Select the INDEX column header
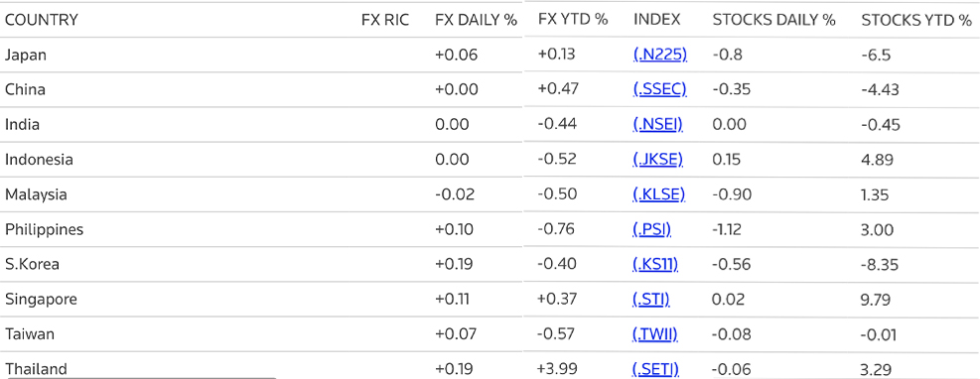This screenshot has width=980, height=379. (x=657, y=20)
